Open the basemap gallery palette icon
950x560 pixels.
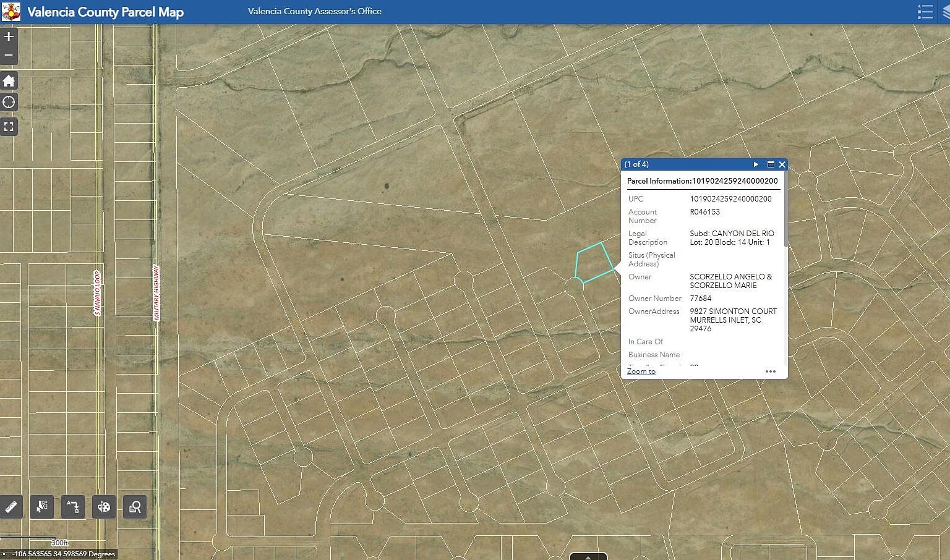click(103, 507)
